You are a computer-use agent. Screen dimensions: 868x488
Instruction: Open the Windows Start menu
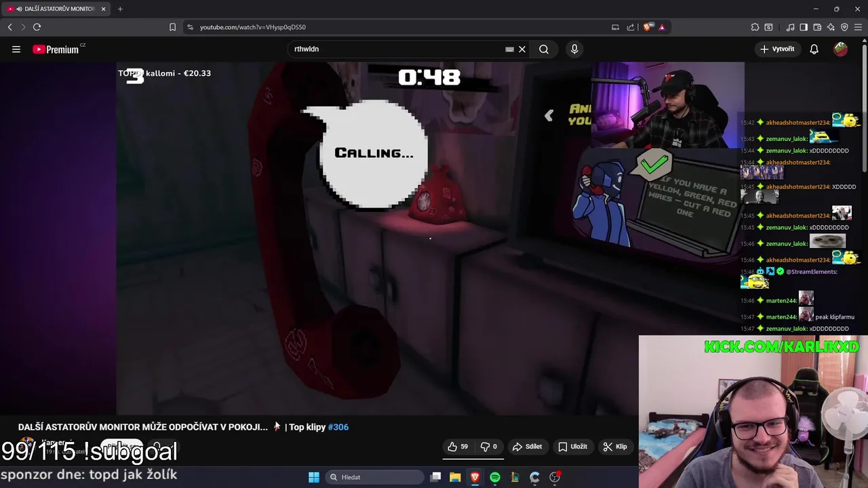pyautogui.click(x=314, y=477)
